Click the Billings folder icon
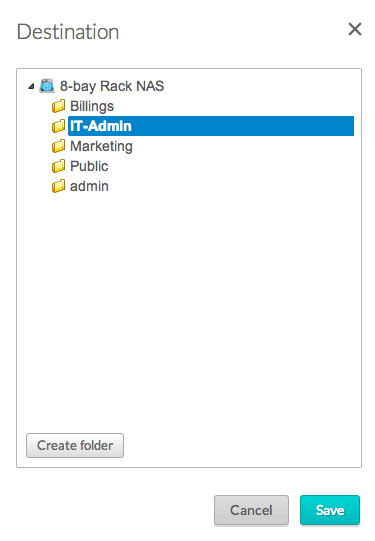 pyautogui.click(x=58, y=106)
